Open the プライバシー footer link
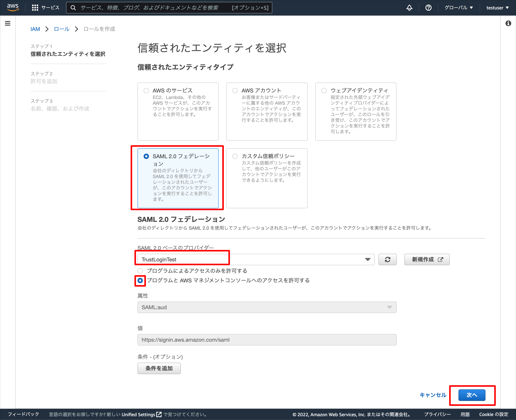Viewport: 516px width, 420px height. pos(437,414)
